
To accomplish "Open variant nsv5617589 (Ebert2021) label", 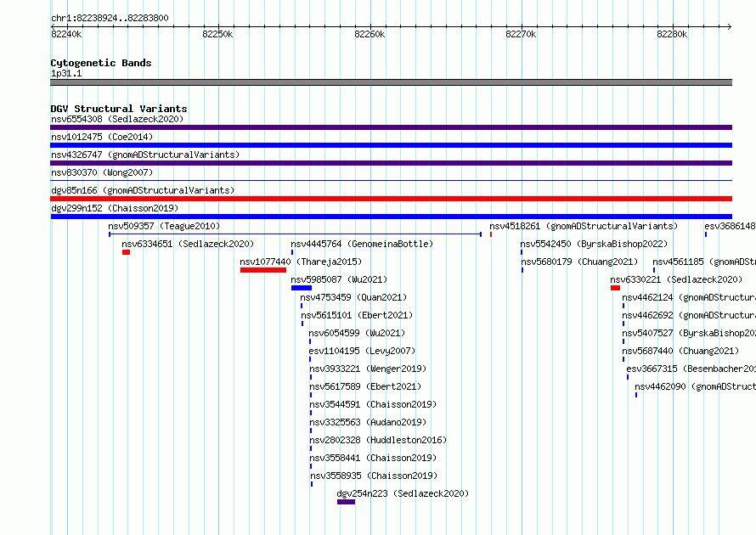I will 365,386.
